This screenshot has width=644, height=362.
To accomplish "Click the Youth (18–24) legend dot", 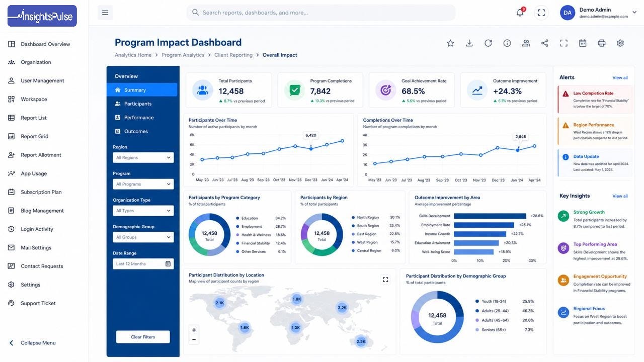I will click(x=477, y=301).
